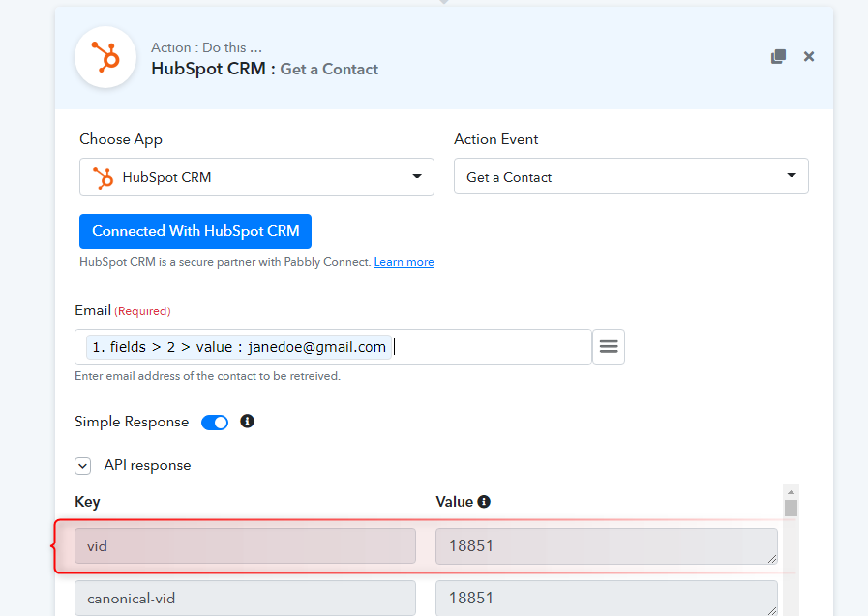Open the mapping menu icon beside the Email field

click(x=609, y=347)
